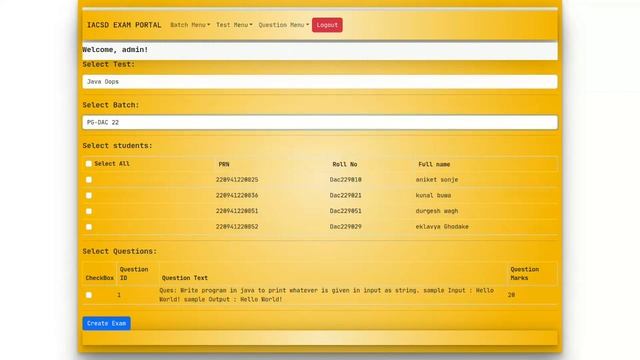
Task: Click the PRN column header
Action: (224, 164)
